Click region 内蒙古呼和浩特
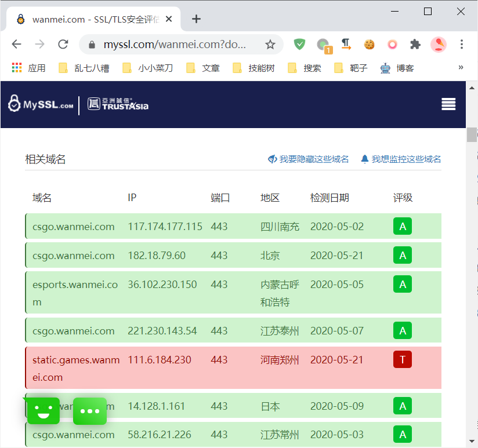The image size is (478, 448). (x=280, y=293)
